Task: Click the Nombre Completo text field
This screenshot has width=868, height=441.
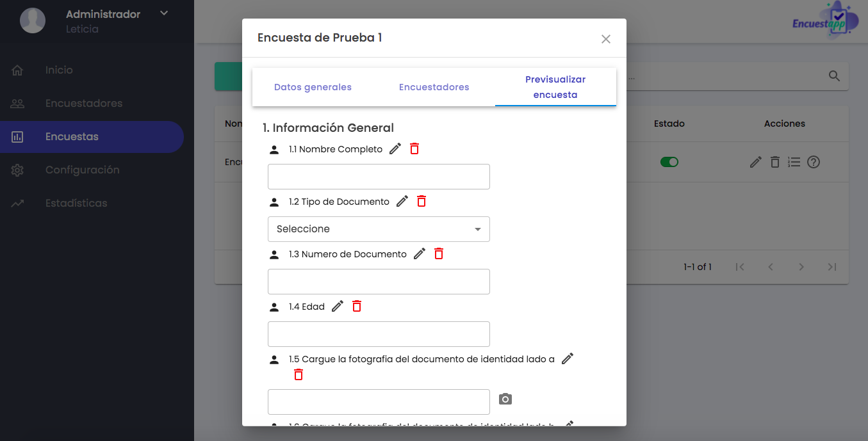Action: click(x=379, y=177)
